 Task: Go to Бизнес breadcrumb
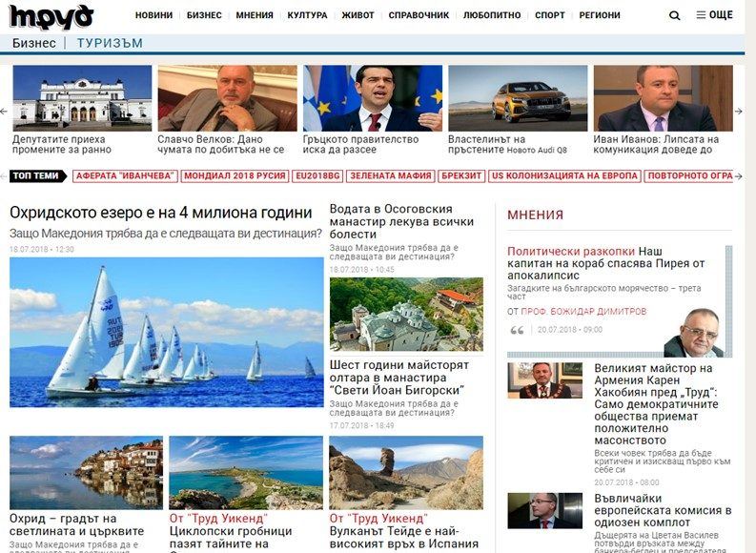click(x=33, y=43)
